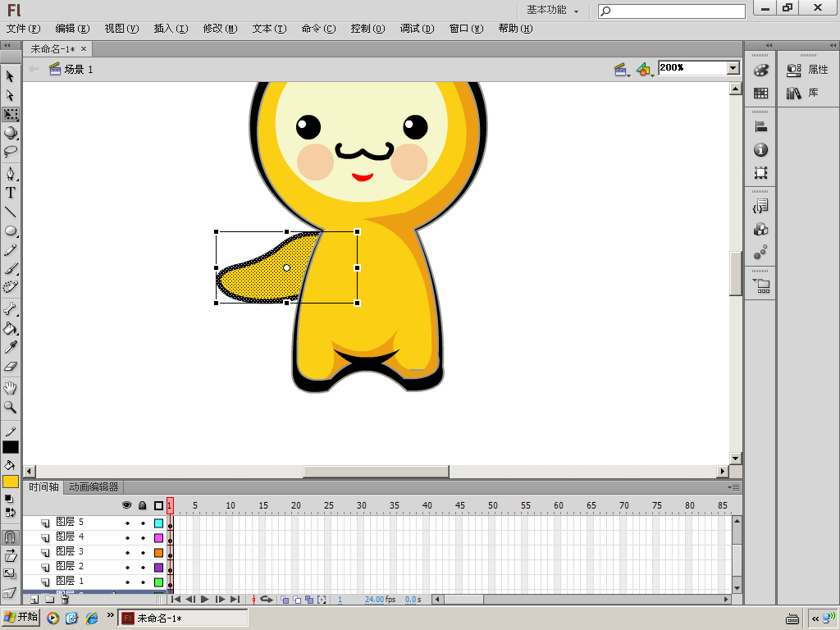Switch to the 动画编辑器 tab

[94, 487]
